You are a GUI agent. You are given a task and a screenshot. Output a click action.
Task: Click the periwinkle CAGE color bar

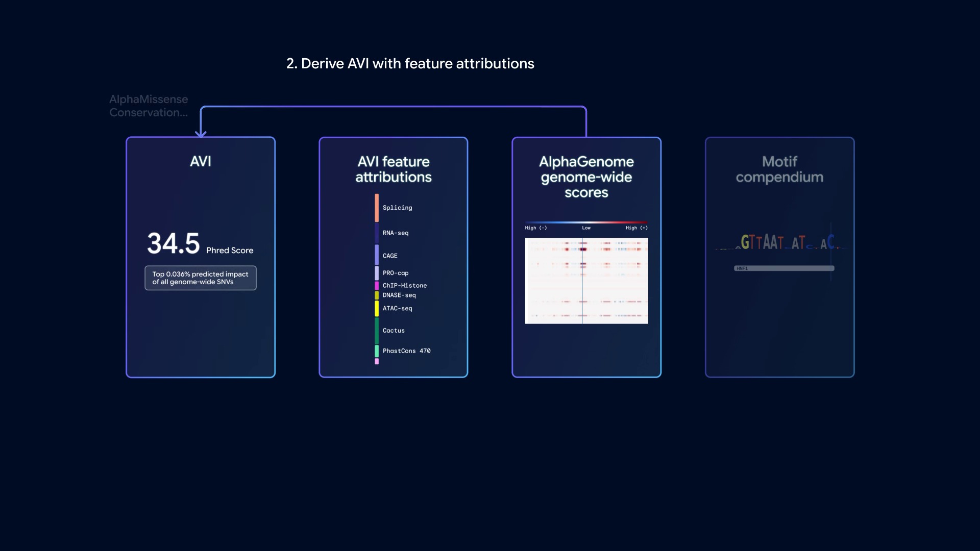377,255
